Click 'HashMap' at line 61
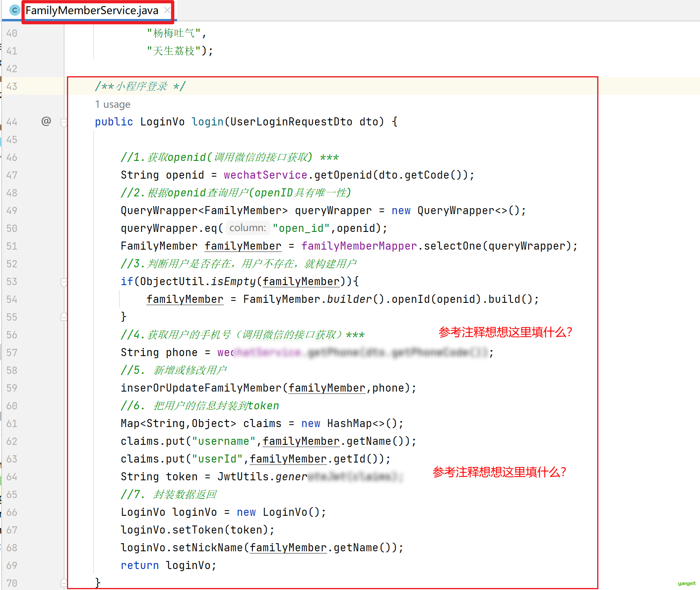Screen dimensions: 700x590 pos(350,423)
